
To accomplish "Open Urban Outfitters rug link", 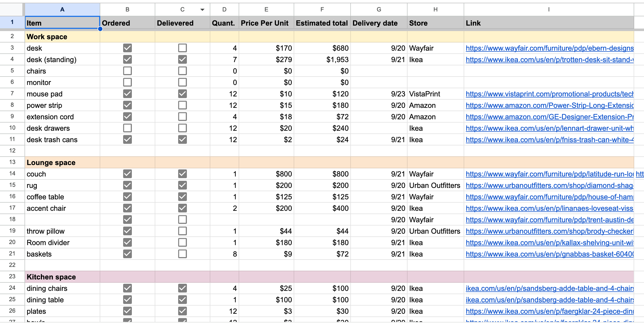I will point(549,185).
